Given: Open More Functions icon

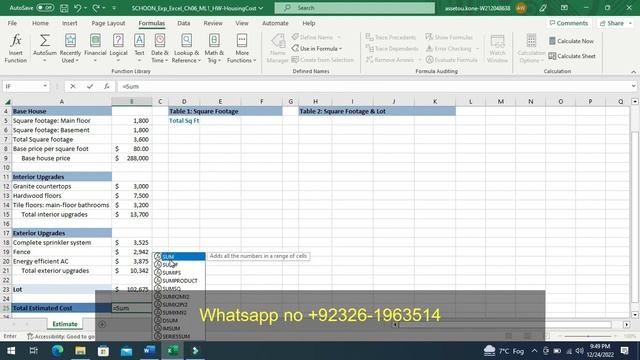Looking at the screenshot, I should pyautogui.click(x=242, y=40).
